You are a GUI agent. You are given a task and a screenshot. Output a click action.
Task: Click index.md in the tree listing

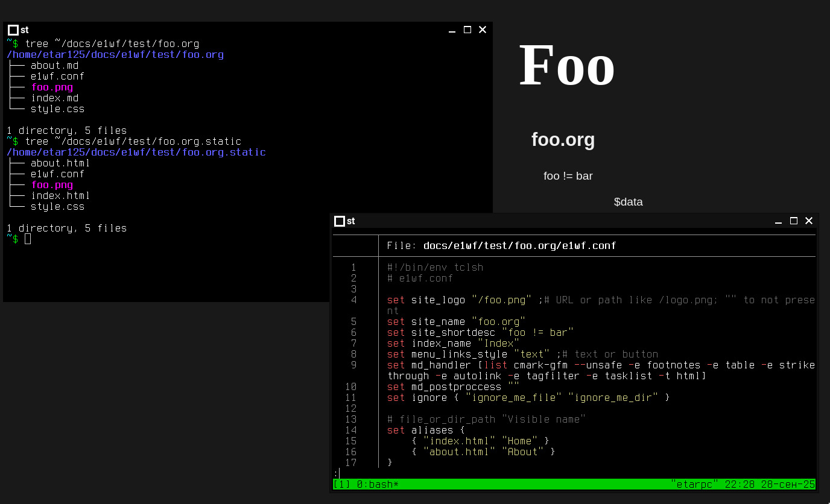54,98
